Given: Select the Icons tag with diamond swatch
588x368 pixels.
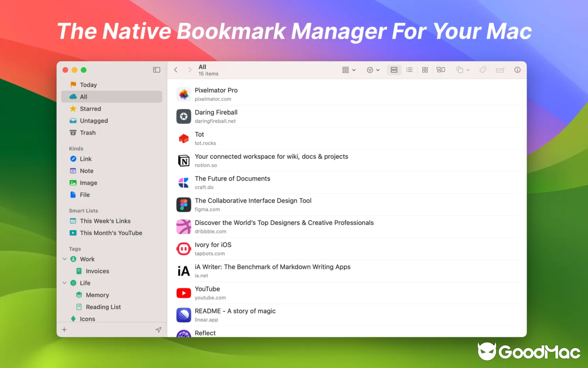Looking at the screenshot, I should 87,318.
